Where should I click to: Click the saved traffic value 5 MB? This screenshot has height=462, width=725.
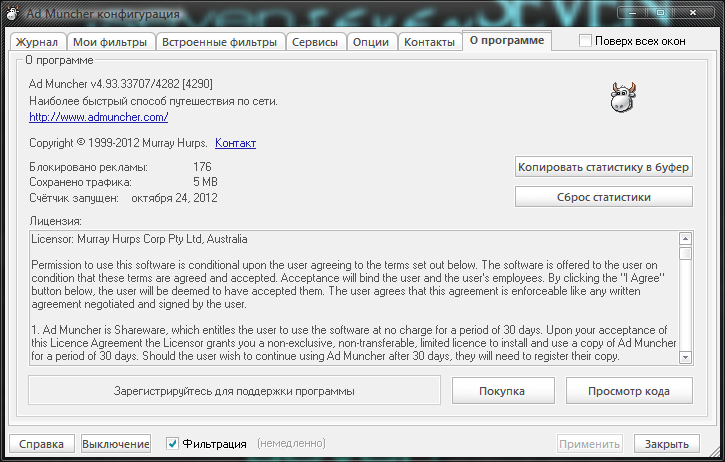click(x=205, y=182)
